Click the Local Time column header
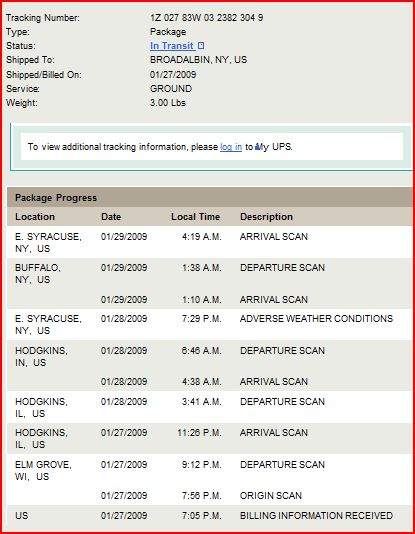Image resolution: width=415 pixels, height=534 pixels. pos(196,217)
